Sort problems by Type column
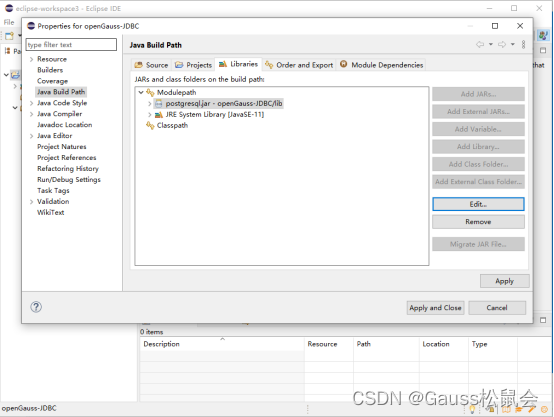This screenshot has height=417, width=554. [x=493, y=344]
